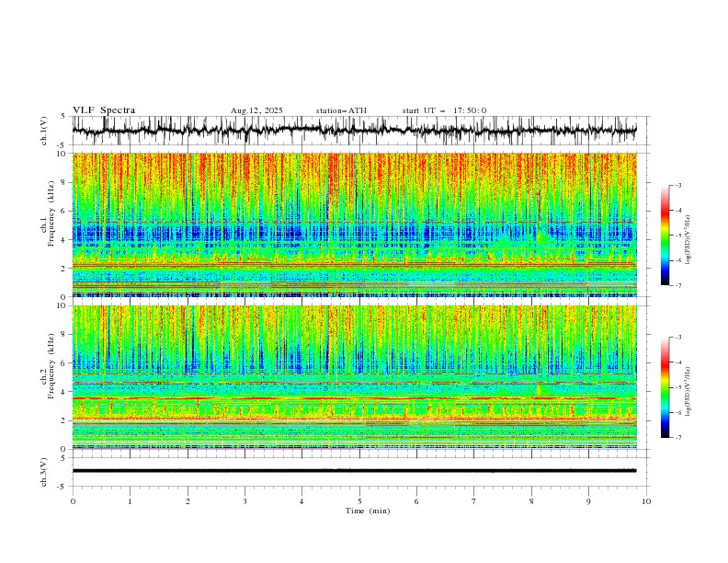Click time axis tick label "10"

[646, 501]
